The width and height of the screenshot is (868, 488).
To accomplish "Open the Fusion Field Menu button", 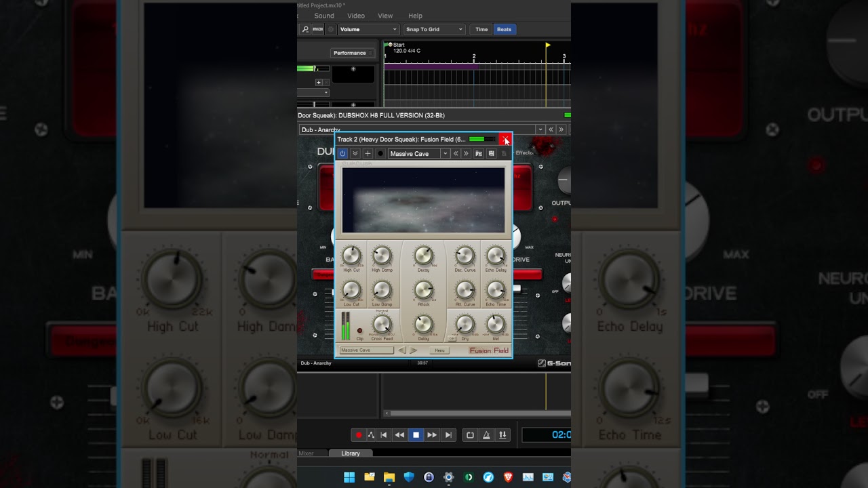I will 439,350.
